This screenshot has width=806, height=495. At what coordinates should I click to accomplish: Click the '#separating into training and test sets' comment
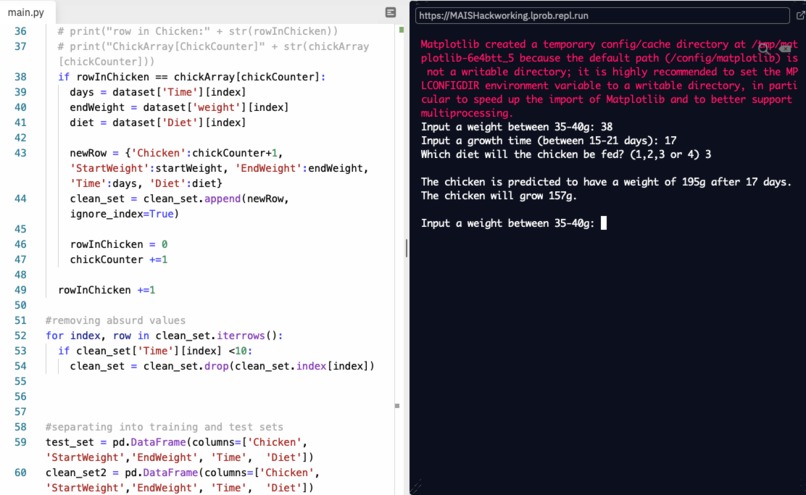[x=164, y=427]
